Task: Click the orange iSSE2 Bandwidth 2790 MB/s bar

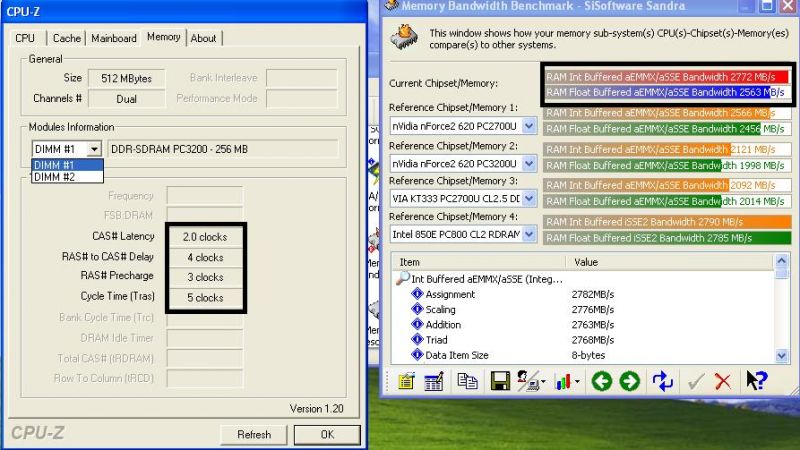Action: [667, 221]
